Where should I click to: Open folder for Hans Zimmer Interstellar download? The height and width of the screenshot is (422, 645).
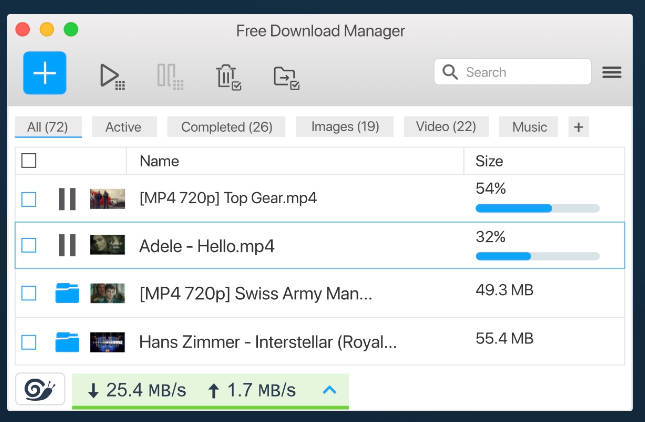67,342
